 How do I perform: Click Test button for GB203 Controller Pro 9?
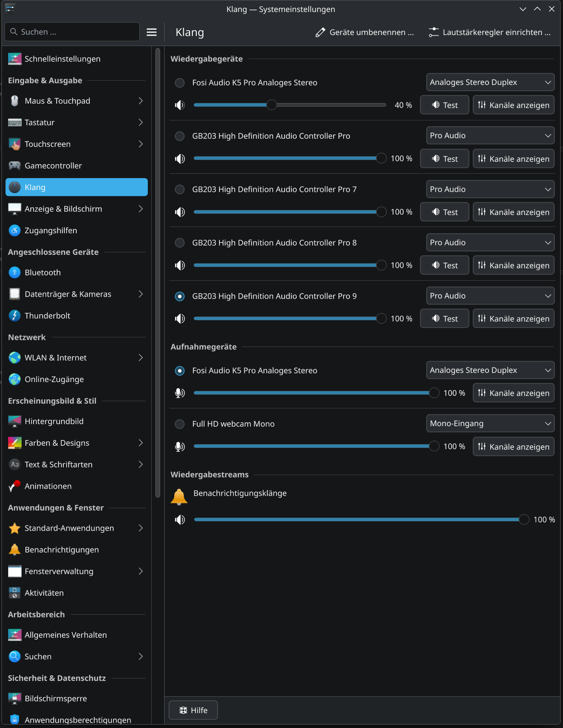[x=444, y=319]
